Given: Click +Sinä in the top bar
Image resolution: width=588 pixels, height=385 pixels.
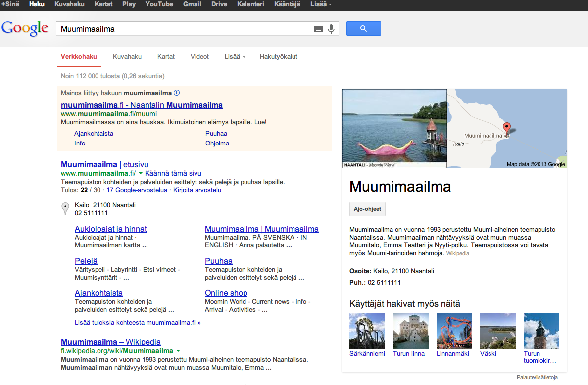Looking at the screenshot, I should point(10,4).
